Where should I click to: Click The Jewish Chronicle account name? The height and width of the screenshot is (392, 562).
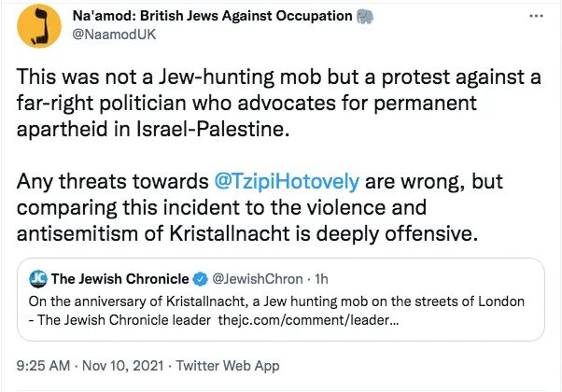[119, 279]
